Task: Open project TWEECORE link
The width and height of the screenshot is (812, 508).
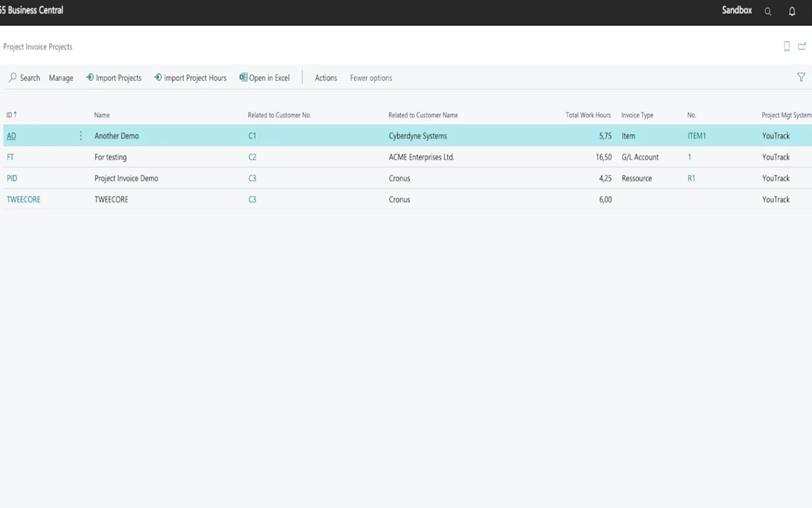Action: point(23,200)
